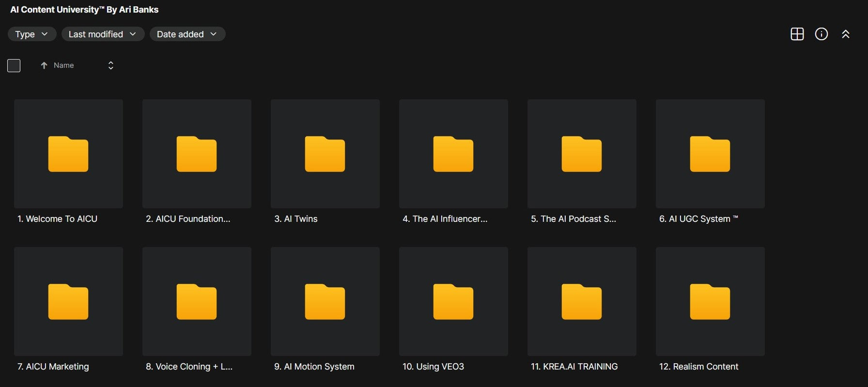Select the '10. Using VEO3' label
The height and width of the screenshot is (387, 868).
[434, 367]
